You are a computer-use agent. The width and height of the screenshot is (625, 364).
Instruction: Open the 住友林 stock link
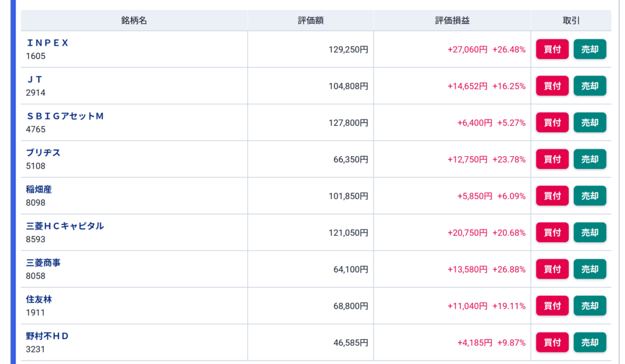[38, 299]
